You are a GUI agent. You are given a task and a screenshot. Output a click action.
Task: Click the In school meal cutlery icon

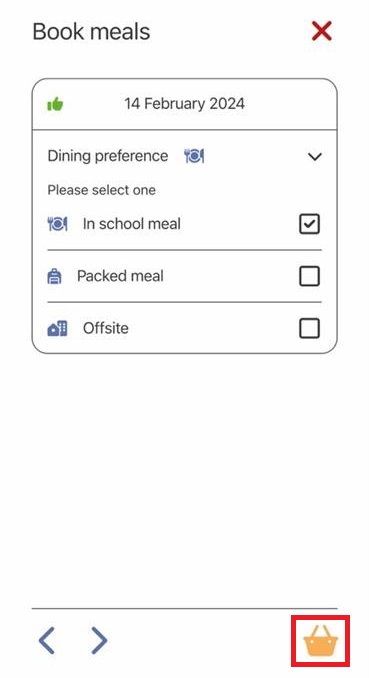tap(57, 224)
